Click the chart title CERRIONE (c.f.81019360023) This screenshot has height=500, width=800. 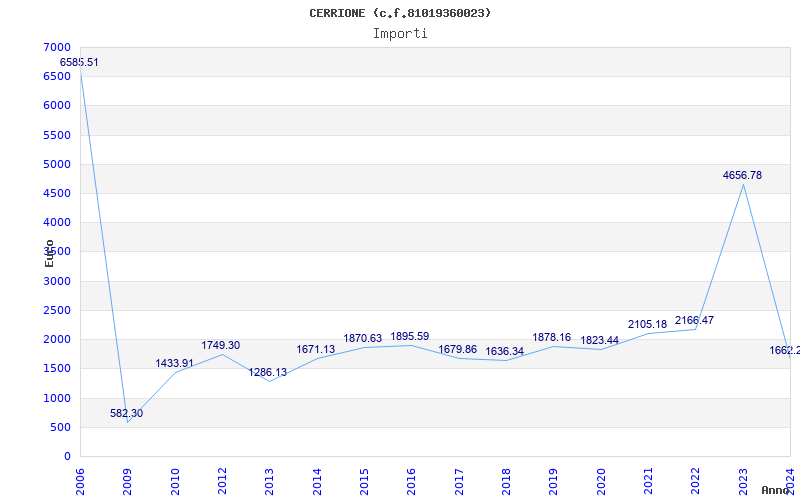tap(400, 13)
